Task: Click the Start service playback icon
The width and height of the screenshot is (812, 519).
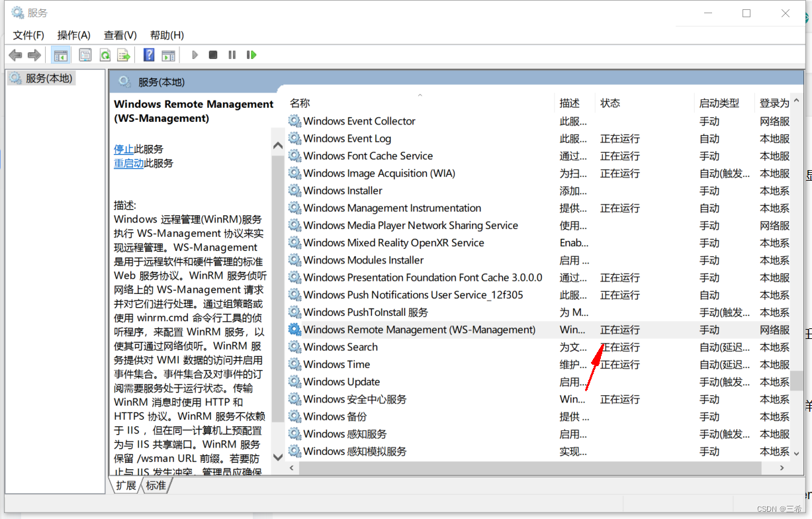Action: pyautogui.click(x=195, y=55)
